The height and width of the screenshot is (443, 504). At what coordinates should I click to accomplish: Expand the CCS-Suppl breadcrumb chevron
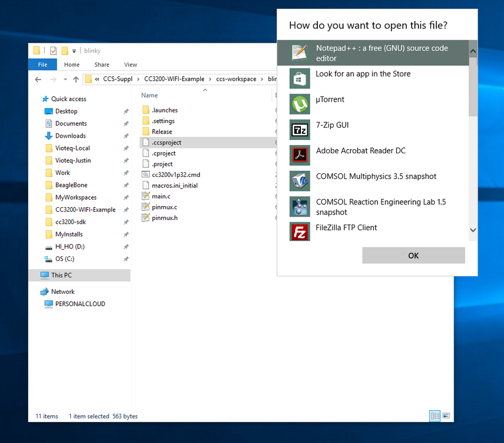(138, 79)
